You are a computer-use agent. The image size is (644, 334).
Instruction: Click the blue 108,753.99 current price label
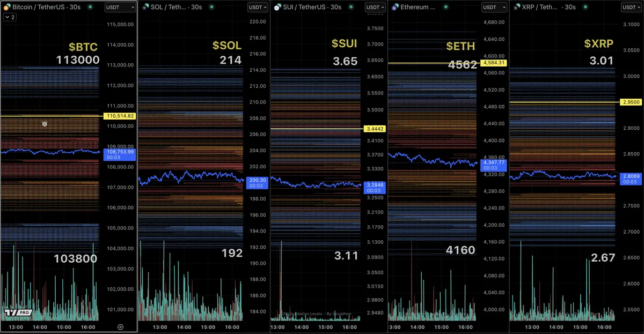[x=121, y=154]
